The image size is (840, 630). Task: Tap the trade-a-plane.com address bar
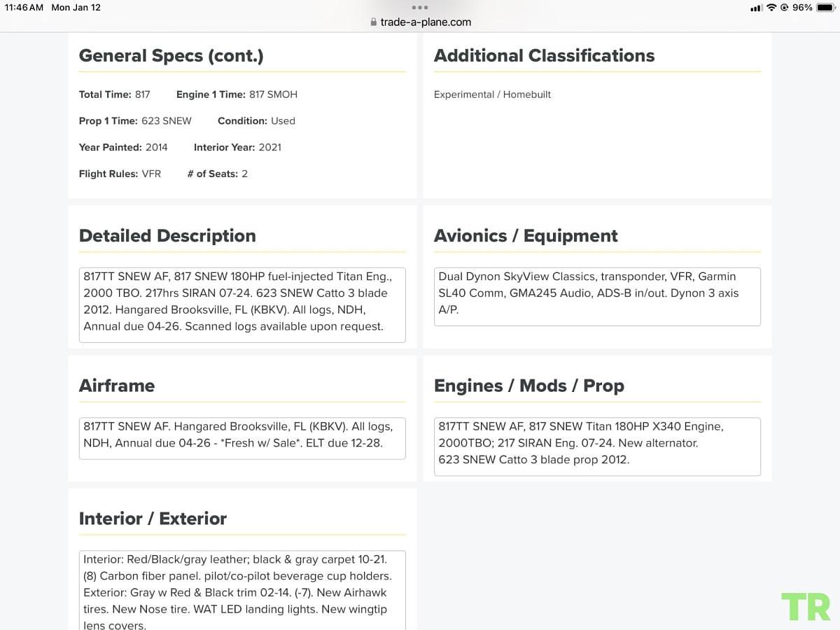click(x=420, y=22)
